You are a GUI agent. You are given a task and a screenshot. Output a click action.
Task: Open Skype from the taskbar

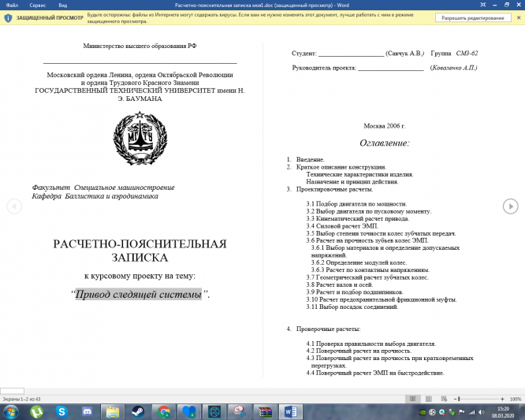(x=61, y=411)
